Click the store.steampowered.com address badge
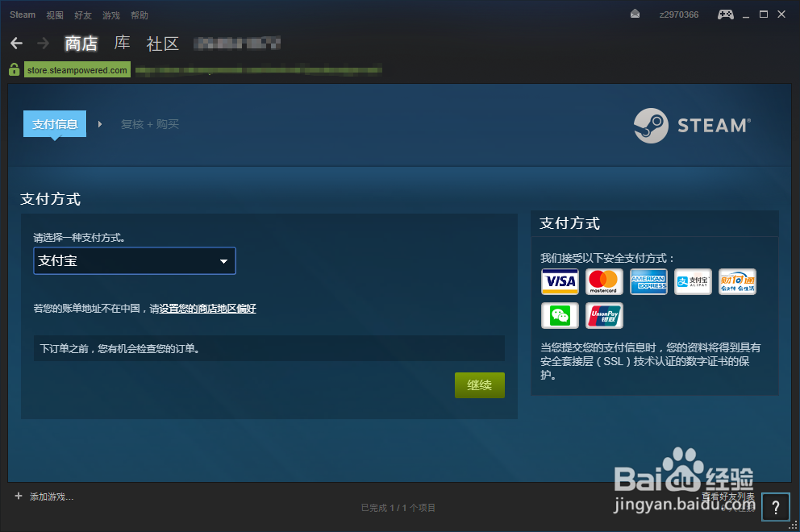This screenshot has width=800, height=532. [77, 70]
